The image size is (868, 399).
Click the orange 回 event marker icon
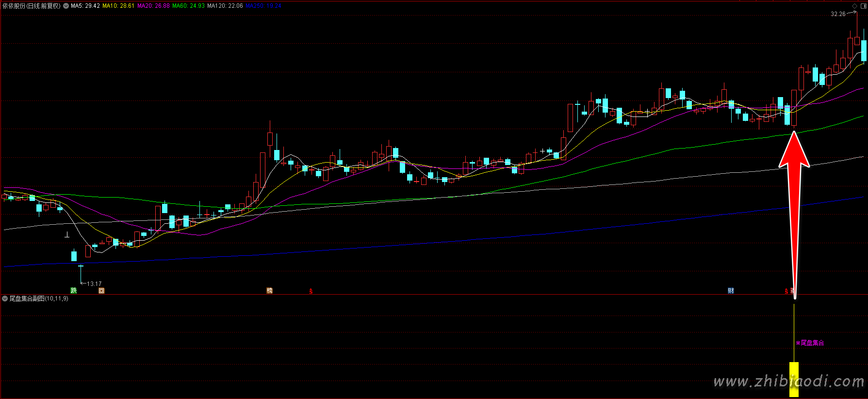[101, 291]
